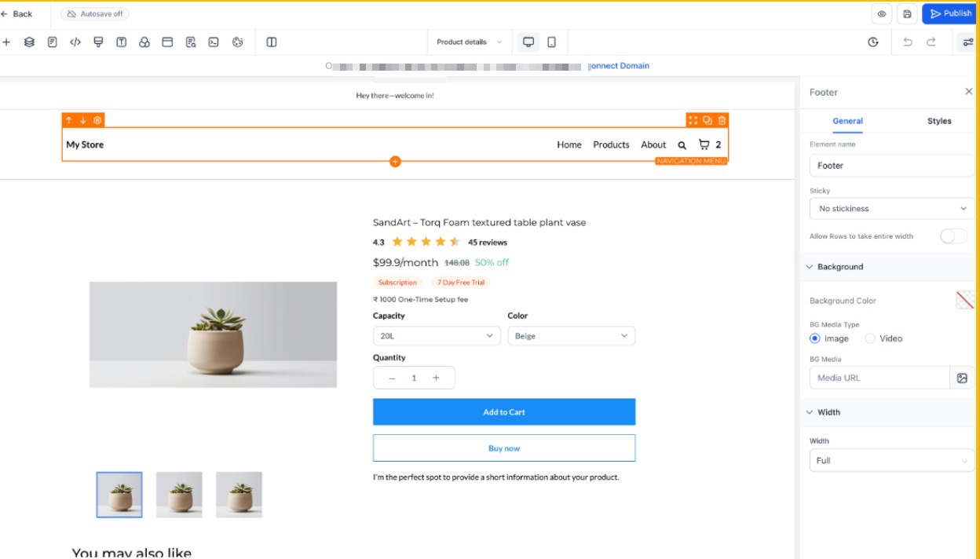Screen dimensions: 980x559
Task: Click Products in the navigation menu
Action: pos(611,144)
